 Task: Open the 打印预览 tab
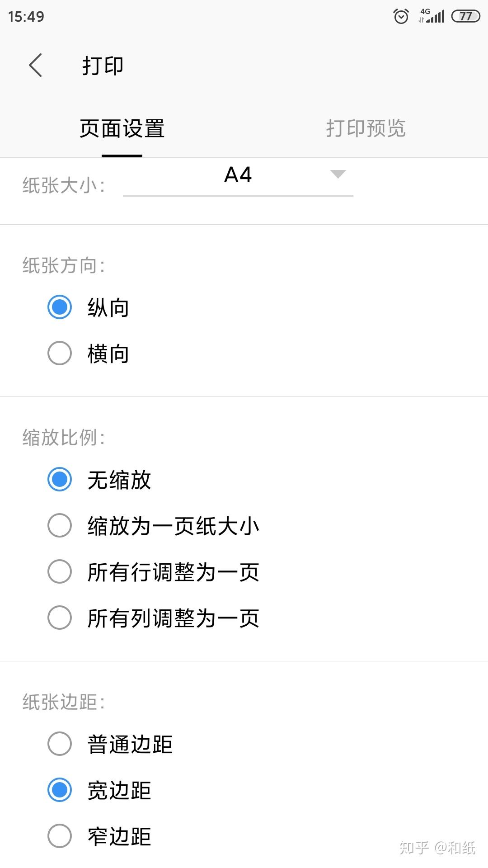(x=366, y=128)
